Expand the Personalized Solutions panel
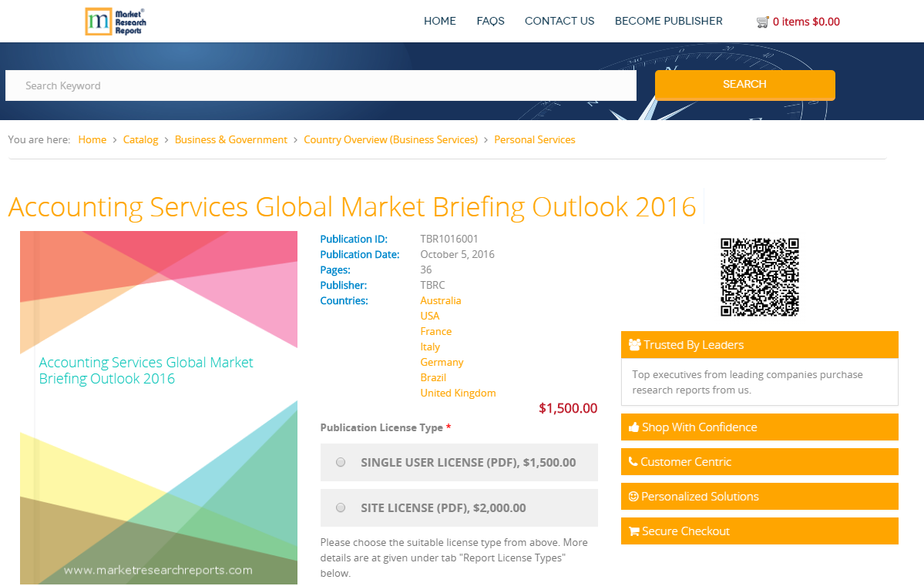Screen dimensions: 924x586 coord(760,497)
